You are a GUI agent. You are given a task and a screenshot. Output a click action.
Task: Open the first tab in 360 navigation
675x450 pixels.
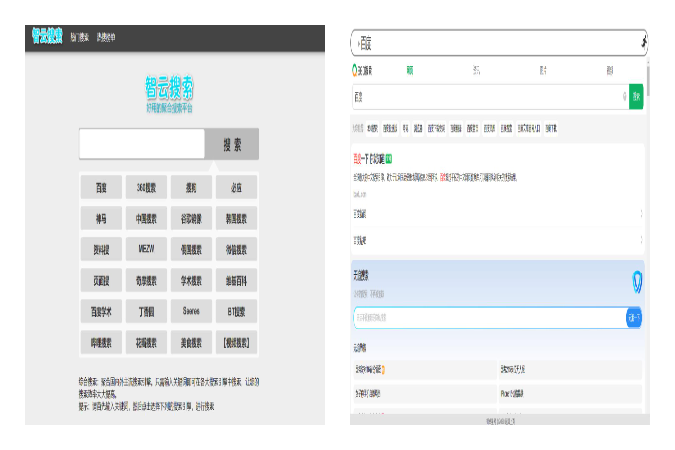click(x=410, y=70)
